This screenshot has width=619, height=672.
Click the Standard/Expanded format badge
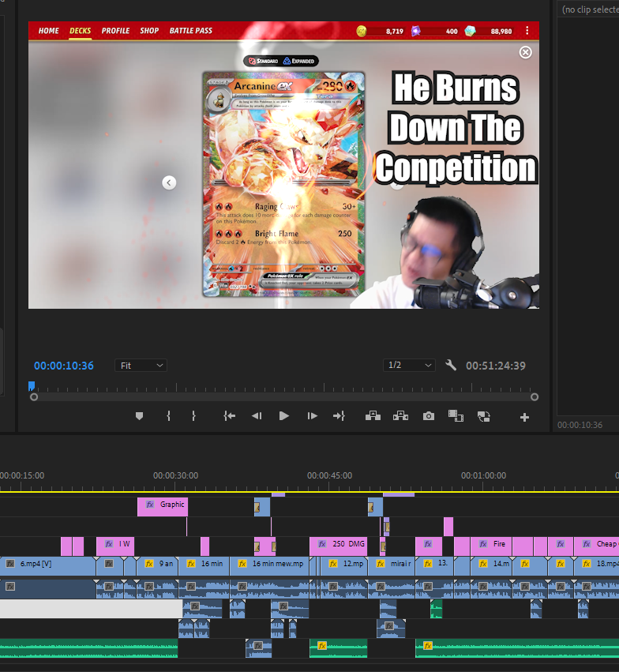coord(281,61)
